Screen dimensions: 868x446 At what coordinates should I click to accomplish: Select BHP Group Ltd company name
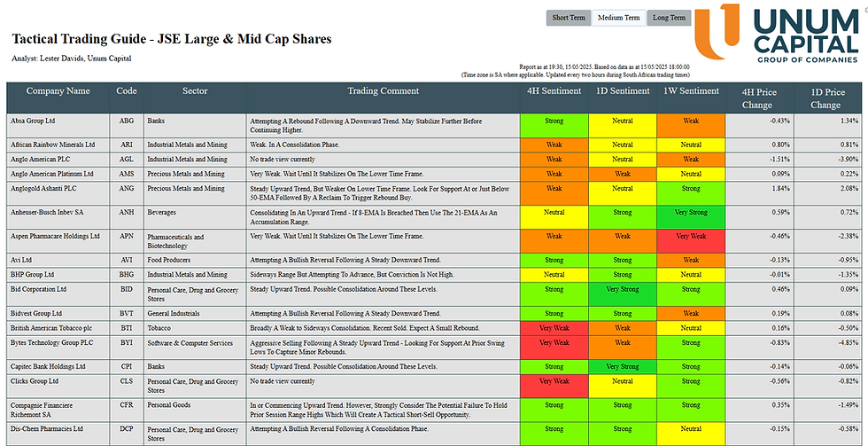click(32, 274)
